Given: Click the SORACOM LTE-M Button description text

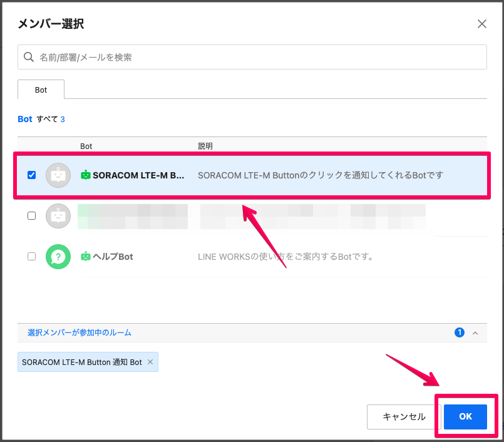Looking at the screenshot, I should tap(321, 175).
